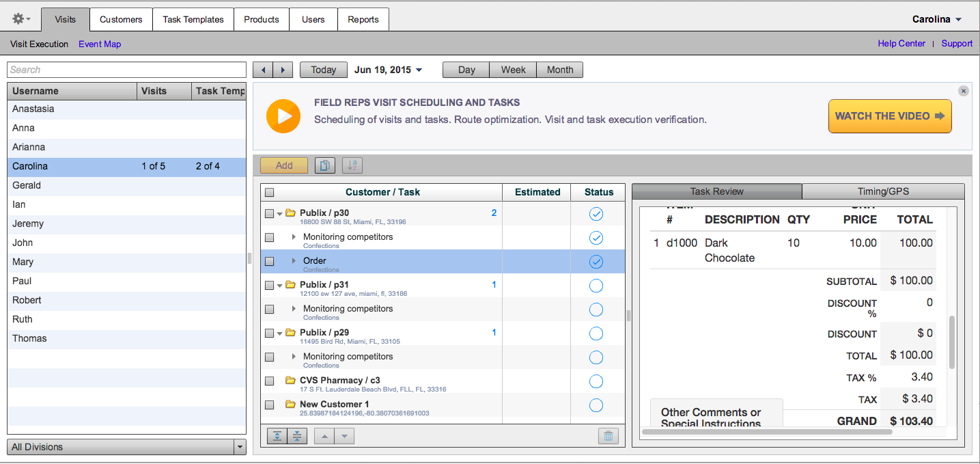Click the A-Z sort icon

(x=352, y=165)
